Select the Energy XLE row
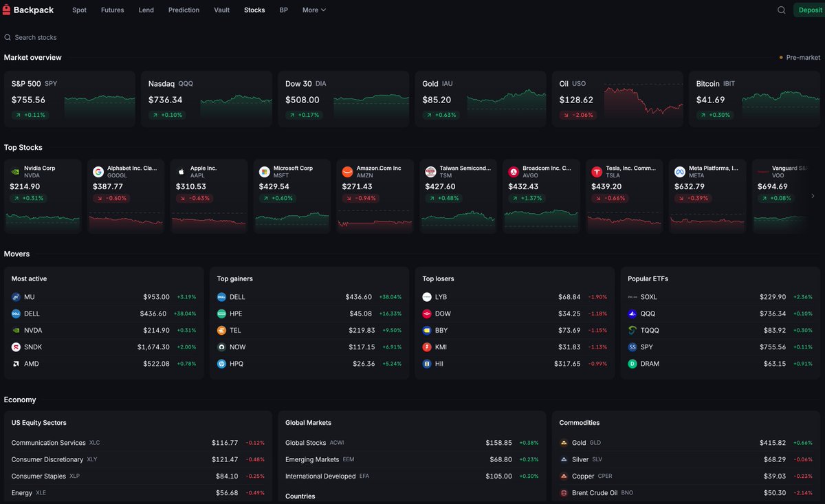 point(138,493)
